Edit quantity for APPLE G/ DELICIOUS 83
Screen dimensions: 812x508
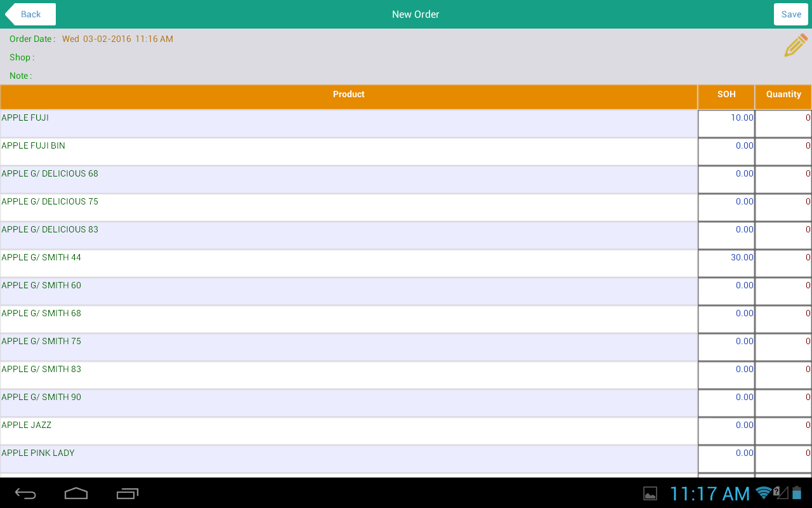coord(783,236)
